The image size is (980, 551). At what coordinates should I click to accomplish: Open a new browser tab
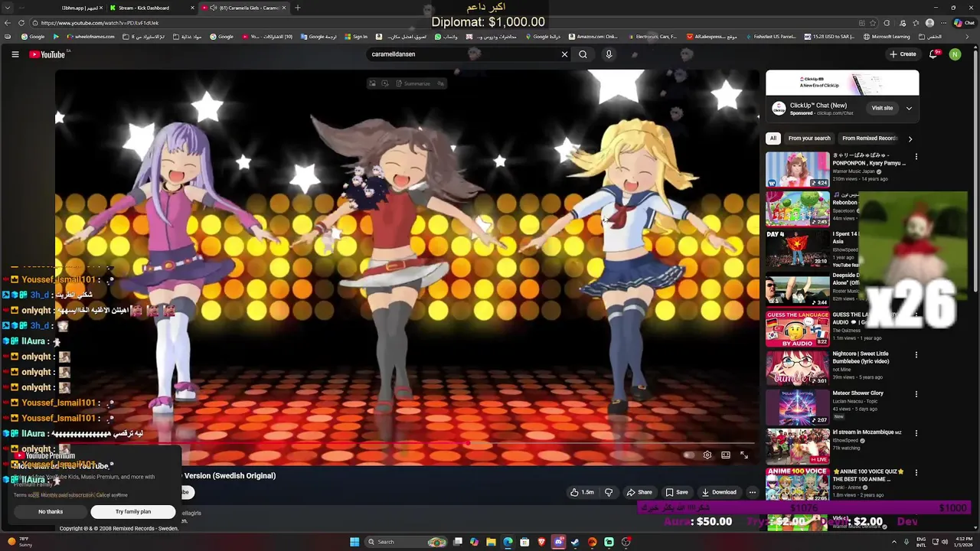pos(298,8)
